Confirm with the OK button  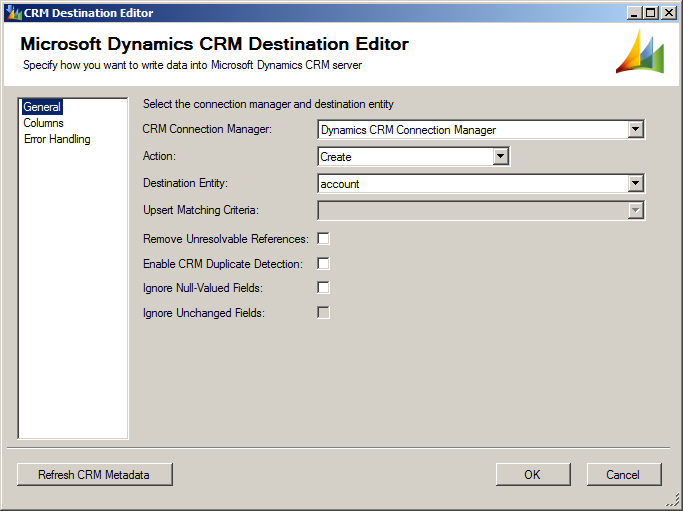click(533, 474)
